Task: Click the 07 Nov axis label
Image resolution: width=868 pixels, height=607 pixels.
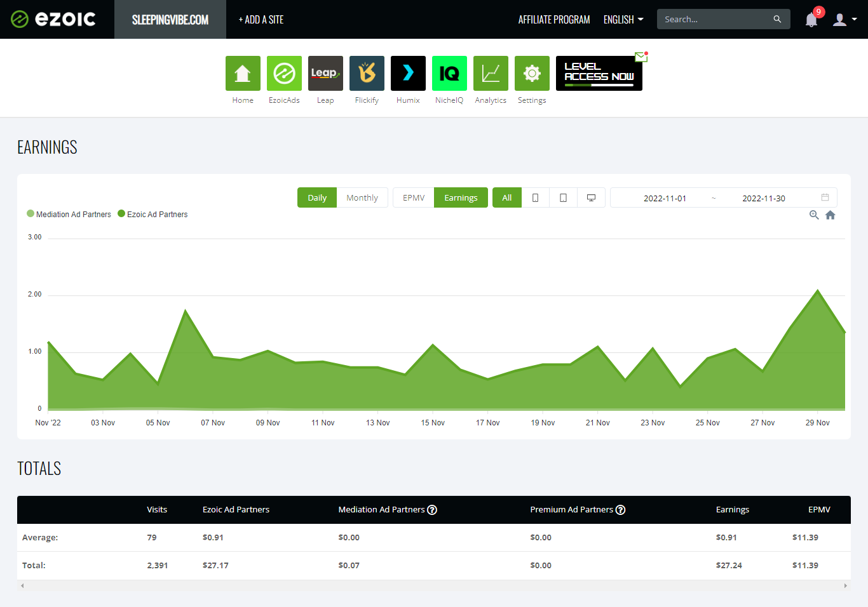Action: 213,423
